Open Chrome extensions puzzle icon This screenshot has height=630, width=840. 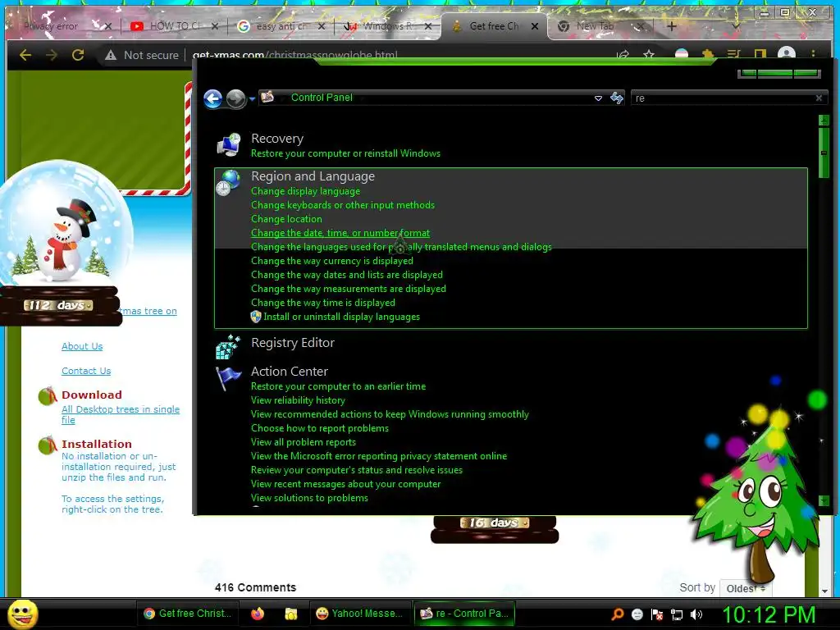pos(708,54)
